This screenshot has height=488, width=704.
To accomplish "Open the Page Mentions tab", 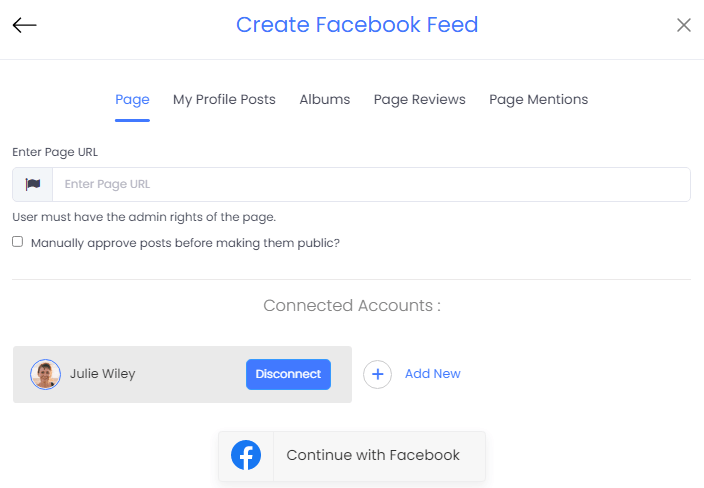I will coord(538,99).
